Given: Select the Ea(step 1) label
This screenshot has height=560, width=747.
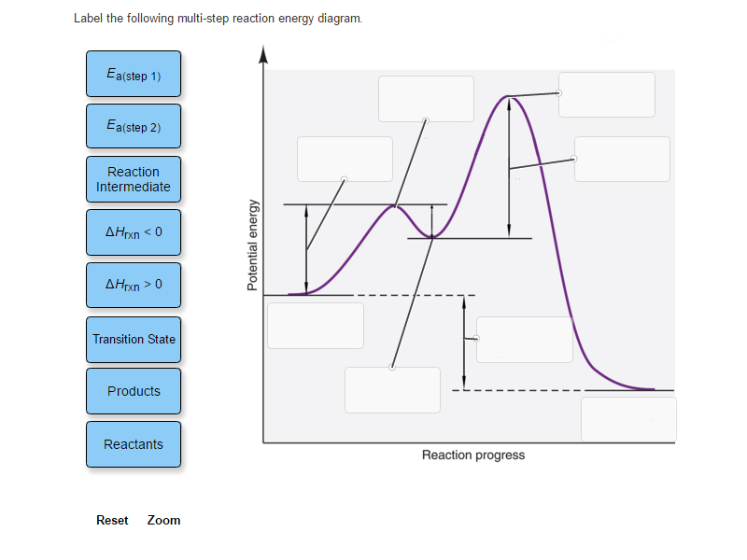Looking at the screenshot, I should click(x=133, y=74).
